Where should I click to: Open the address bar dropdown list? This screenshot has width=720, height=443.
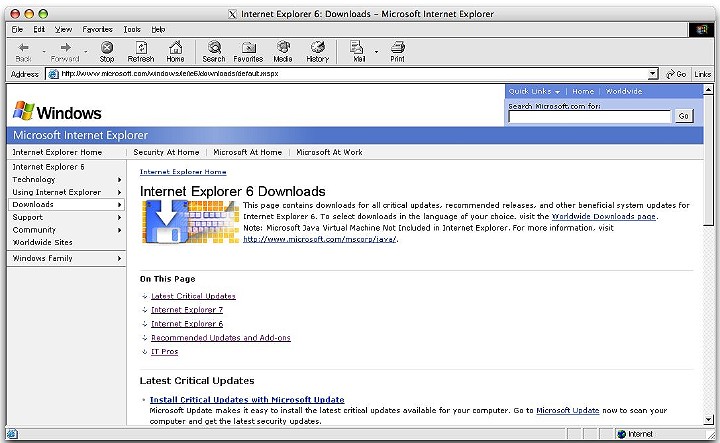(x=653, y=74)
